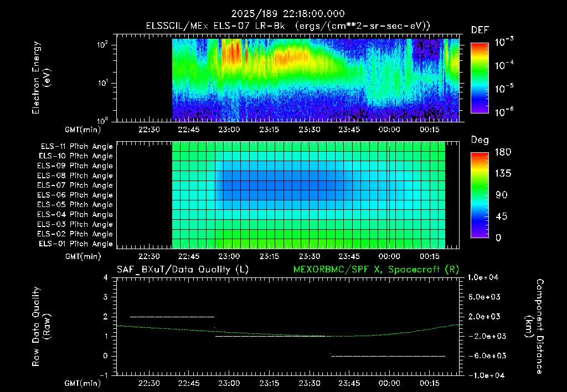Viewport: 567px width, 392px height.
Task: Select the 'ELS-06 Pitch Angle' row label
Action: 75,195
